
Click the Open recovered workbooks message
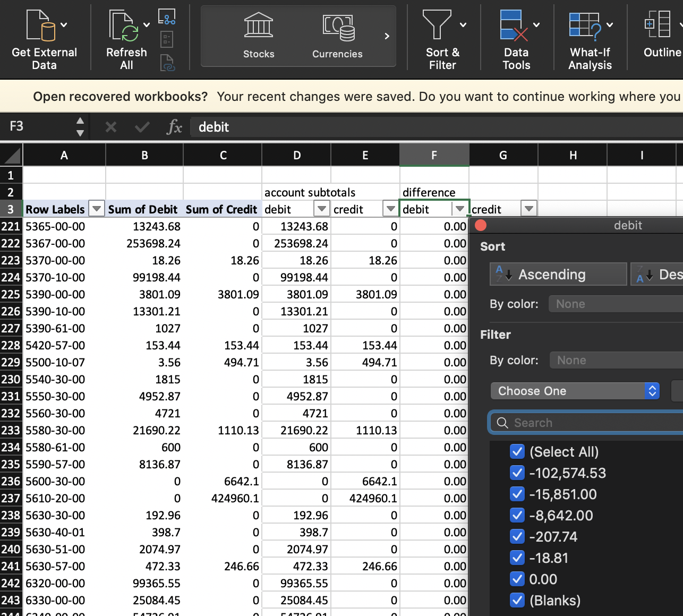(356, 96)
